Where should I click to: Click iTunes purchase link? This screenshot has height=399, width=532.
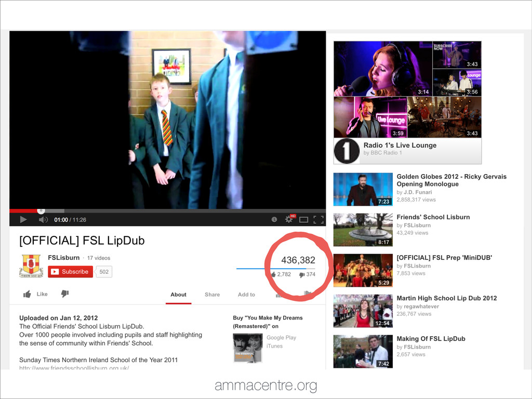tap(274, 346)
